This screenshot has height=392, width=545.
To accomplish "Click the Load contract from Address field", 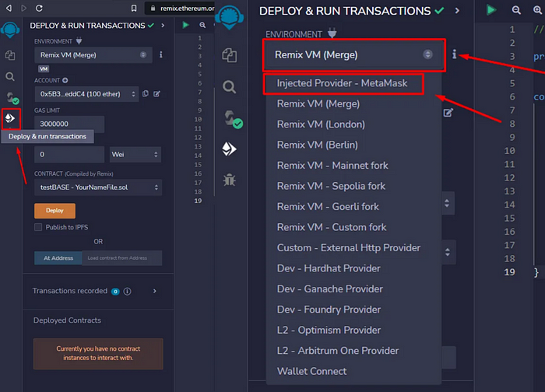I will pyautogui.click(x=121, y=258).
